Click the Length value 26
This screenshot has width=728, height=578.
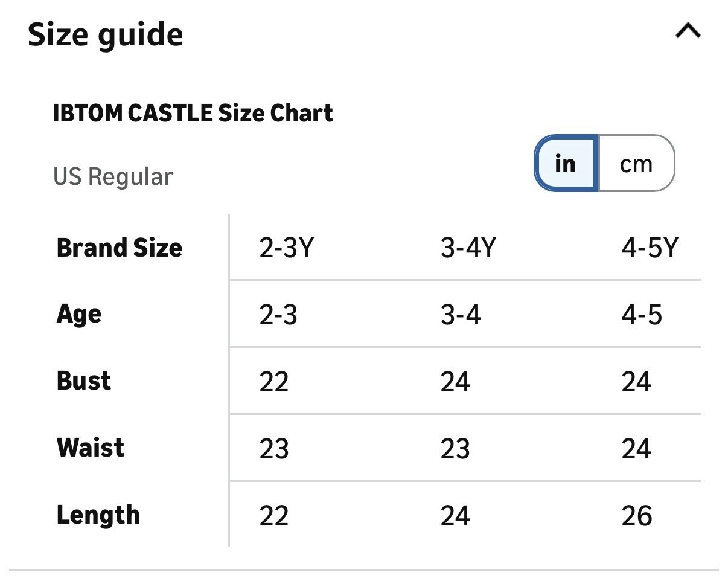(x=637, y=516)
